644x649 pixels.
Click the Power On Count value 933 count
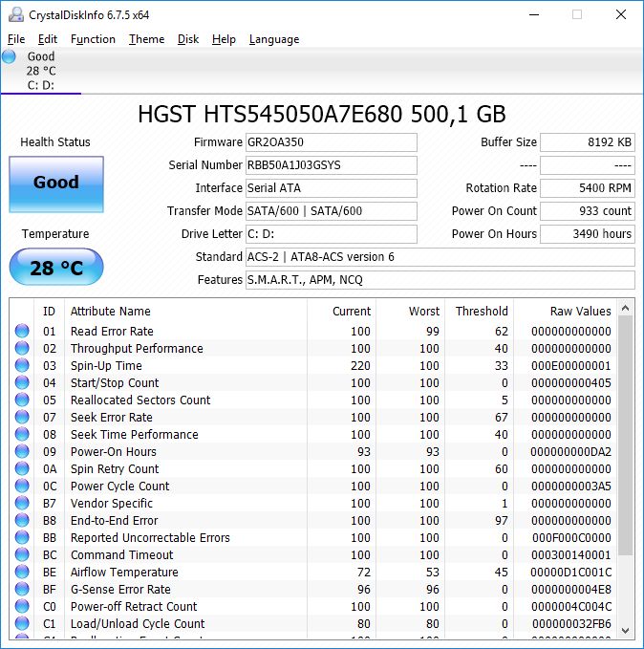pos(588,211)
